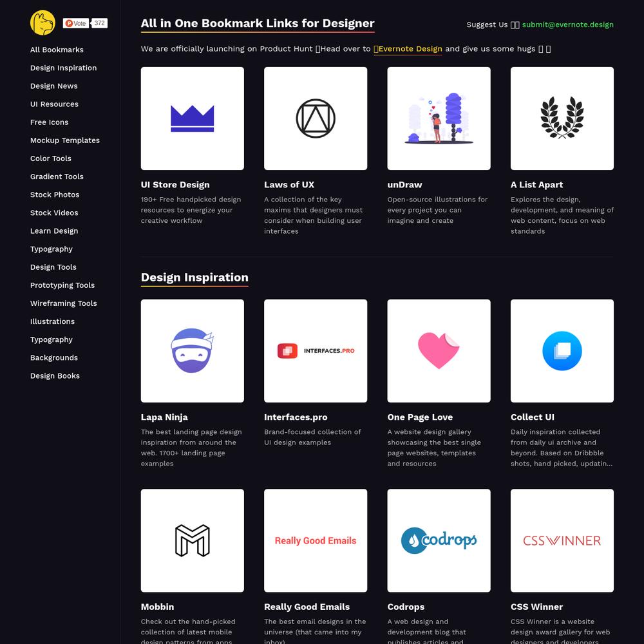The image size is (644, 644).
Task: Click the UI Store Design card title
Action: click(175, 185)
